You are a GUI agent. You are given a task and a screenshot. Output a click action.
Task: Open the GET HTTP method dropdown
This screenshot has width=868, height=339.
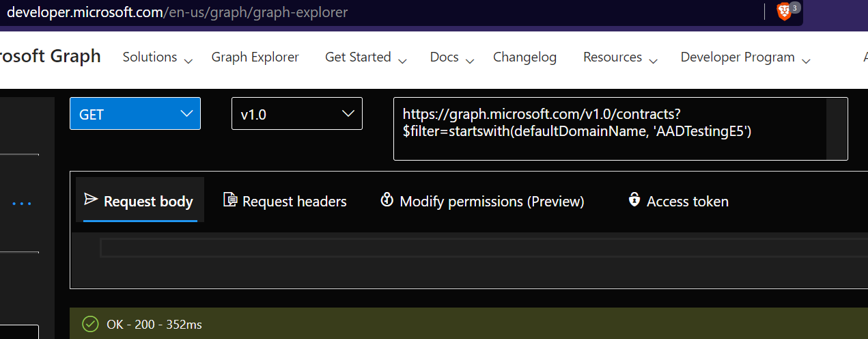(x=135, y=113)
